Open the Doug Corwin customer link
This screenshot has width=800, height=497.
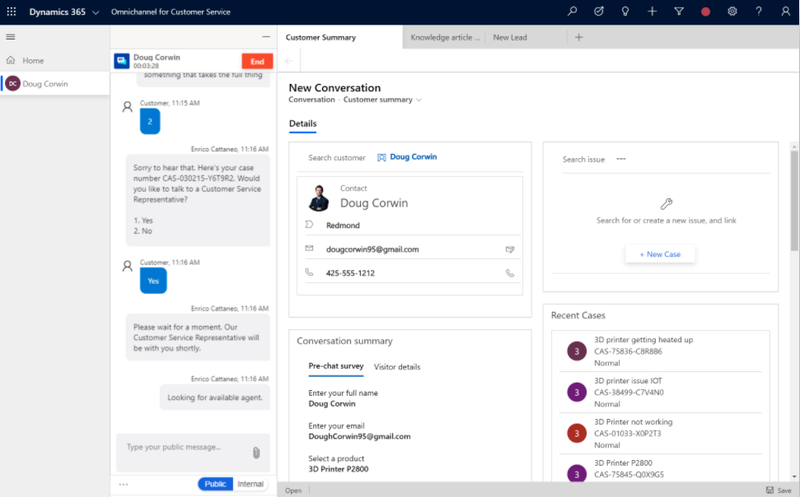click(x=413, y=157)
